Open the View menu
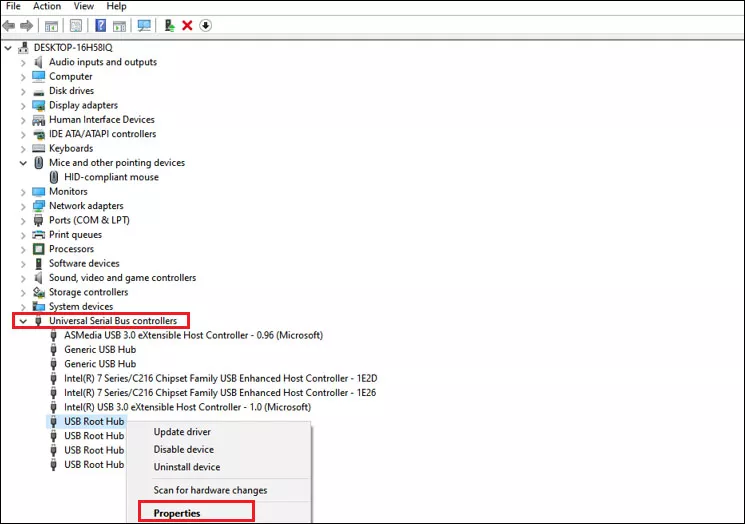745x524 pixels. tap(84, 6)
